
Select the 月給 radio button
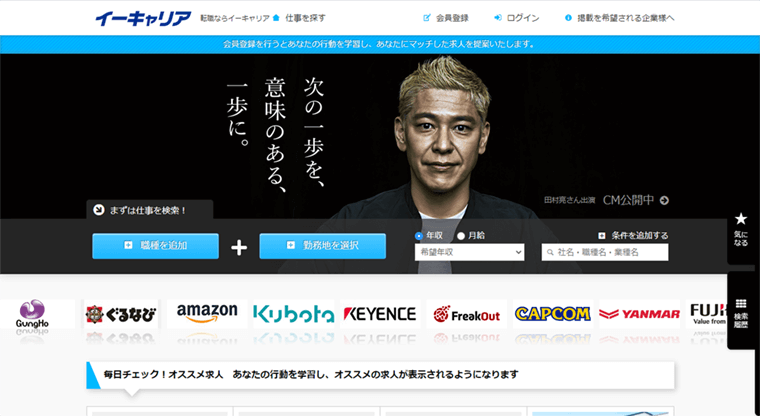461,236
